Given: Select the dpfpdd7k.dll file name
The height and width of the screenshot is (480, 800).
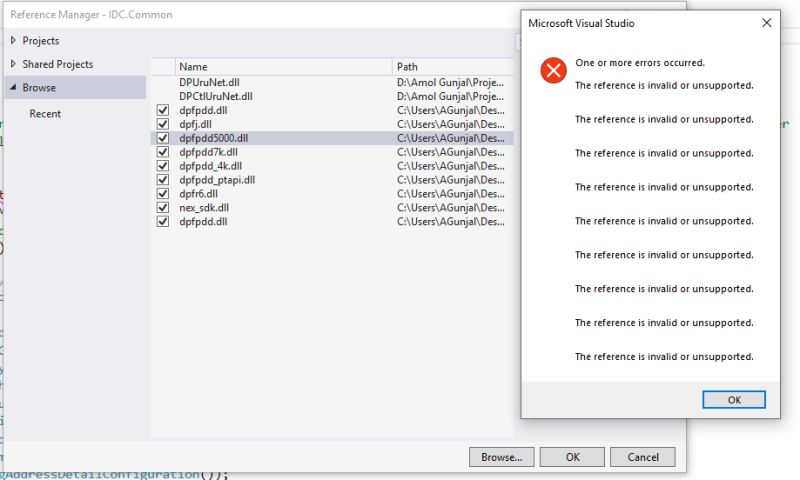Looking at the screenshot, I should (x=208, y=152).
